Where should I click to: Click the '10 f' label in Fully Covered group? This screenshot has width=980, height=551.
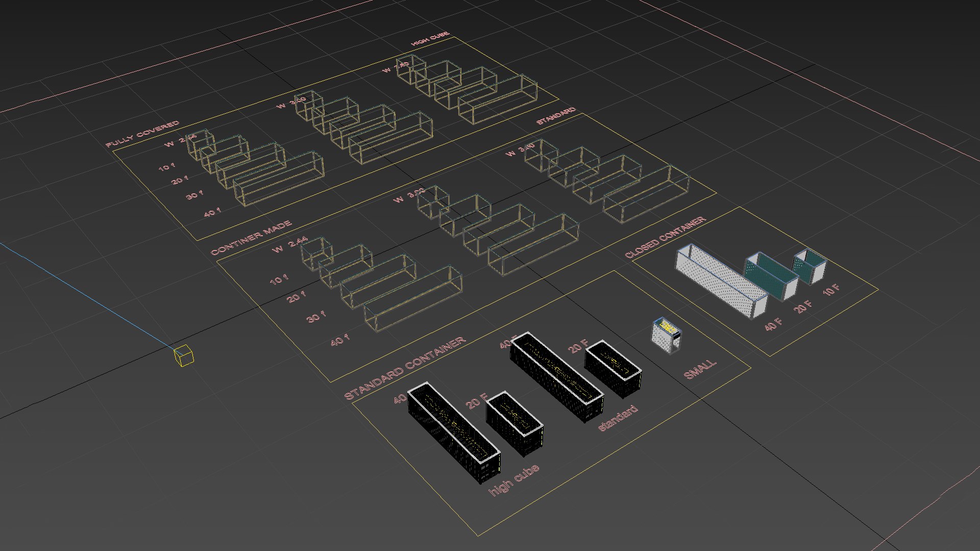(166, 166)
